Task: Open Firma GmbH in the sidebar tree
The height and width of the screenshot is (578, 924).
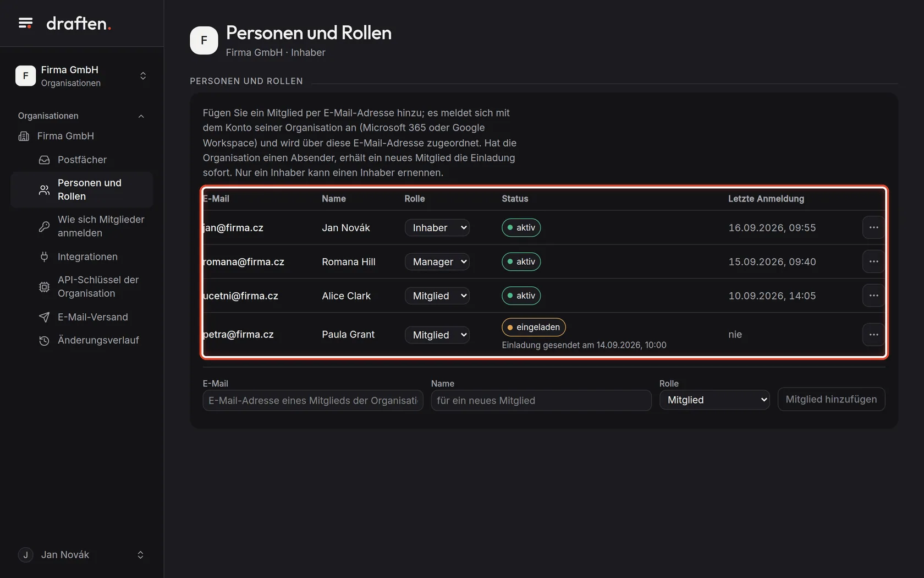Action: pos(65,136)
